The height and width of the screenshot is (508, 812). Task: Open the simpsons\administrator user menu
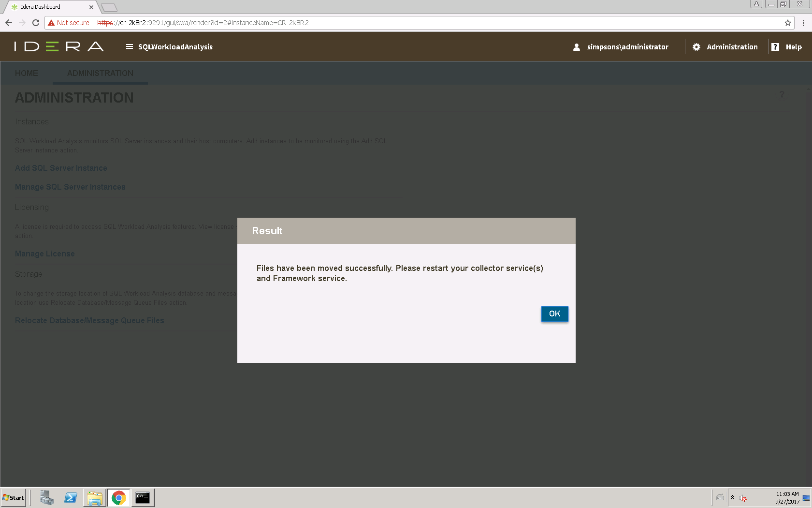click(x=627, y=47)
